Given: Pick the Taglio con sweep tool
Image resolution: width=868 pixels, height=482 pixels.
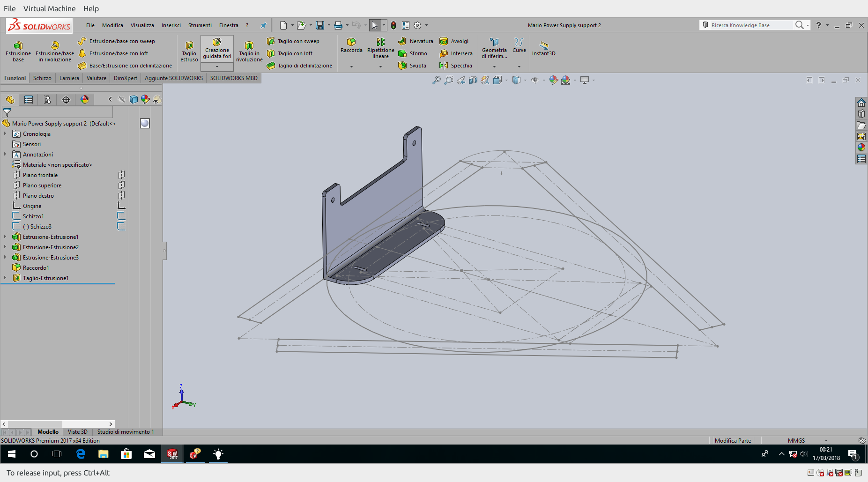Looking at the screenshot, I should pos(293,41).
